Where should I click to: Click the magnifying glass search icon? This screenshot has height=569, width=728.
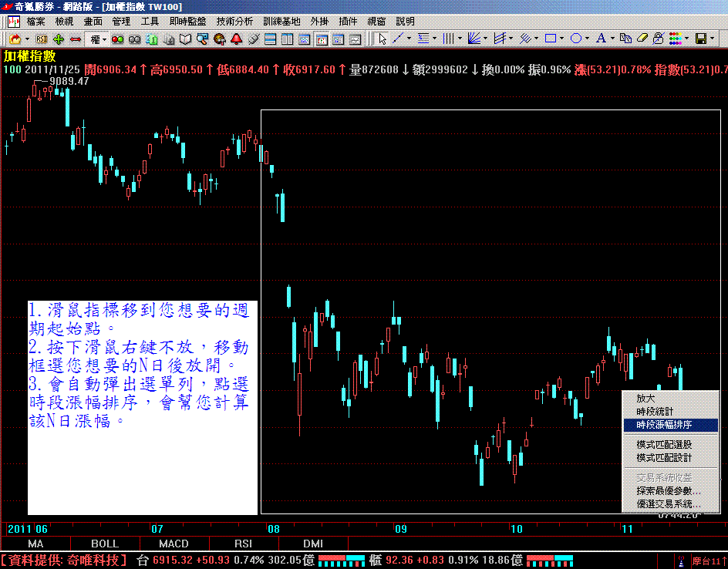click(x=202, y=39)
